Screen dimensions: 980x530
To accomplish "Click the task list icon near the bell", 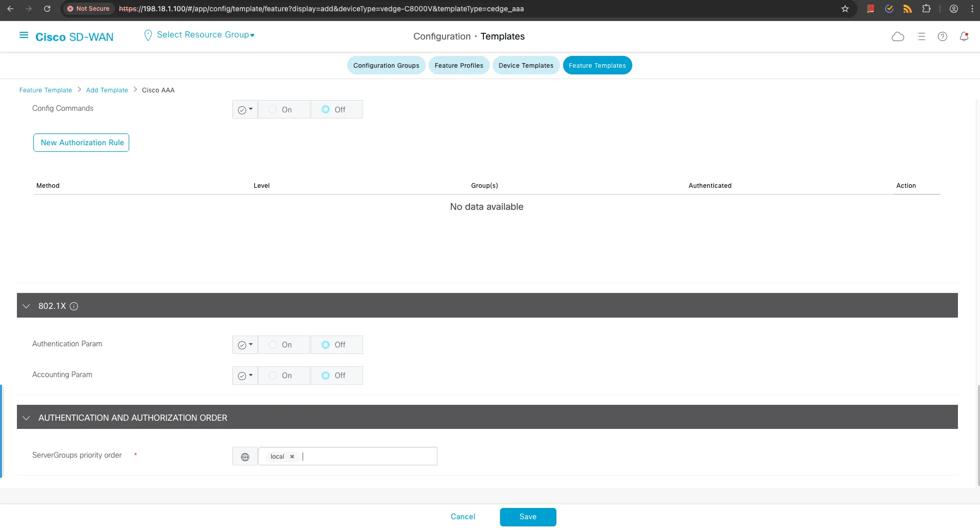I will click(921, 36).
